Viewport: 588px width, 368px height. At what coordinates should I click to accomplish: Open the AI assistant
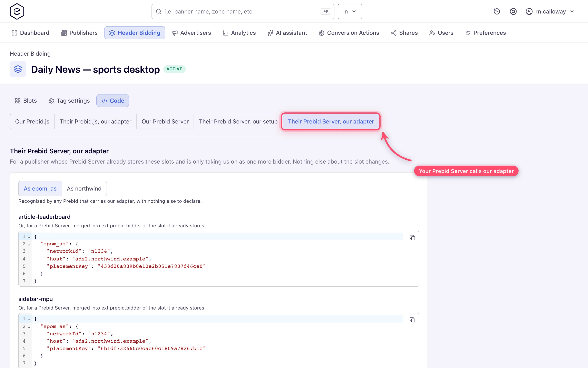tap(287, 33)
